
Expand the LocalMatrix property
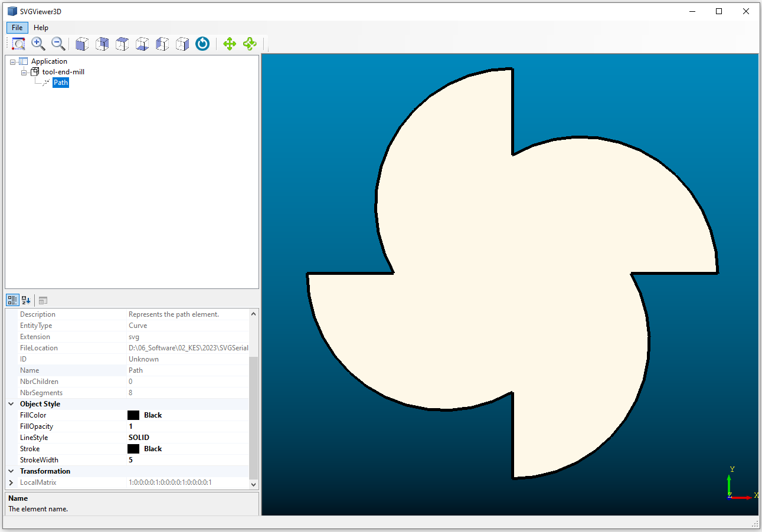tap(11, 482)
